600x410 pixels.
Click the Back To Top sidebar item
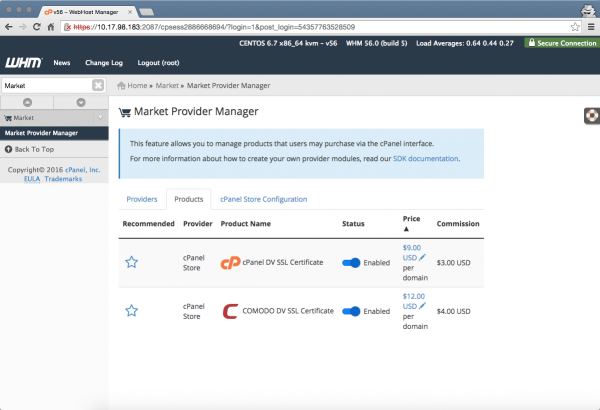point(54,149)
